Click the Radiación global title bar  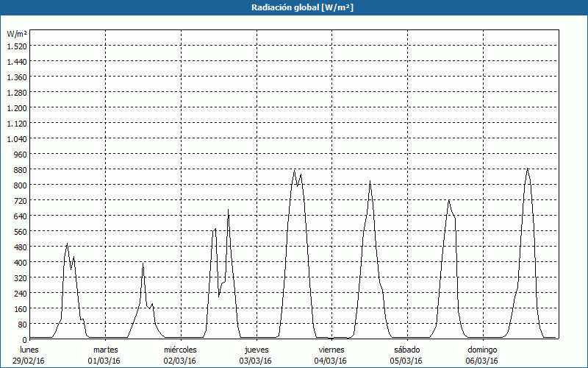click(294, 7)
